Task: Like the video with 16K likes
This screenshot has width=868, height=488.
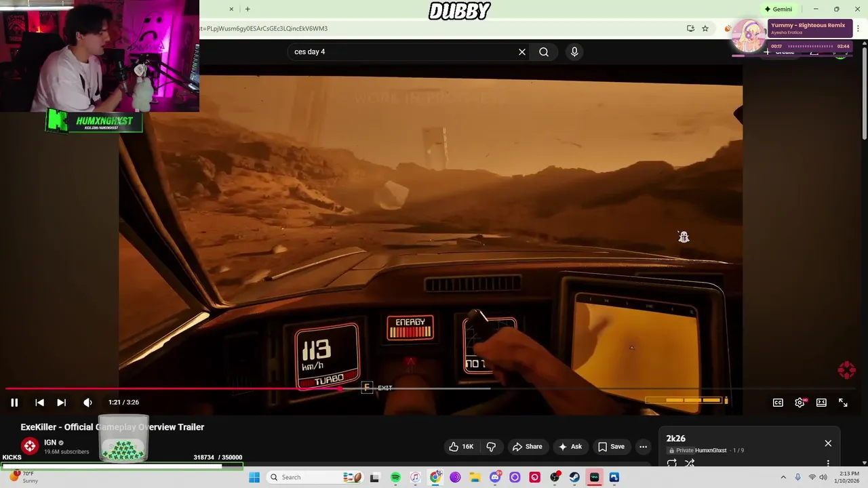Action: click(461, 447)
